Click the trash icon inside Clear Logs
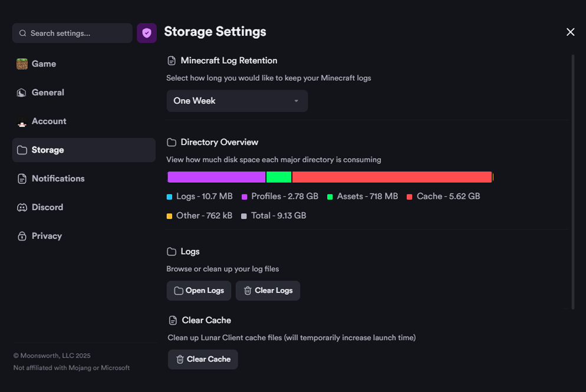 coord(248,291)
